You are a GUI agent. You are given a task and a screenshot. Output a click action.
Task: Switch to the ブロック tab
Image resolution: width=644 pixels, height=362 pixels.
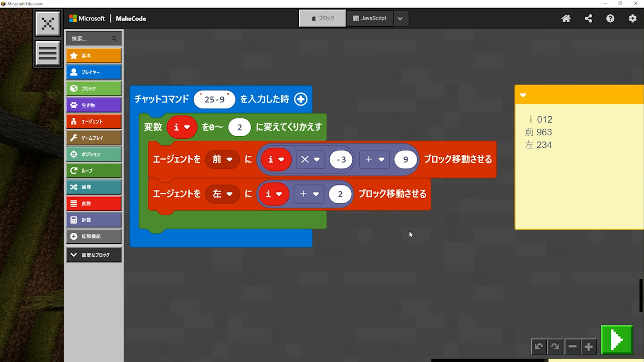[x=323, y=19]
